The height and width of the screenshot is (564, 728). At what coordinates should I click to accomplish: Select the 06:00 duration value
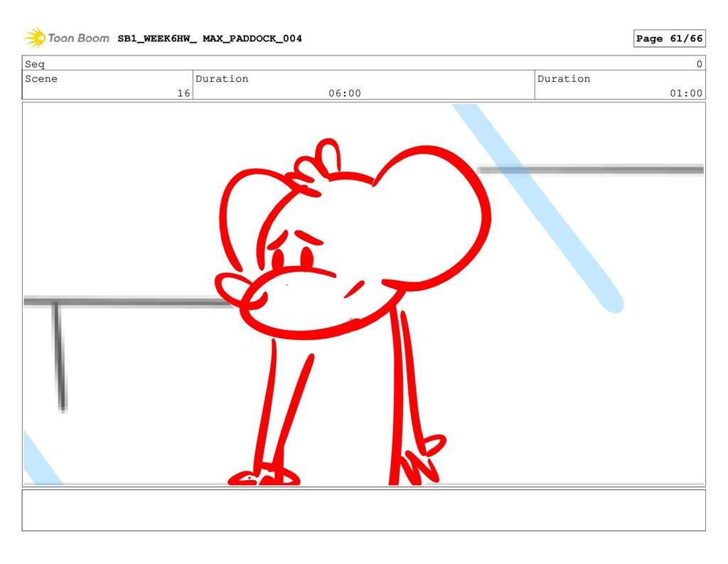coord(345,93)
